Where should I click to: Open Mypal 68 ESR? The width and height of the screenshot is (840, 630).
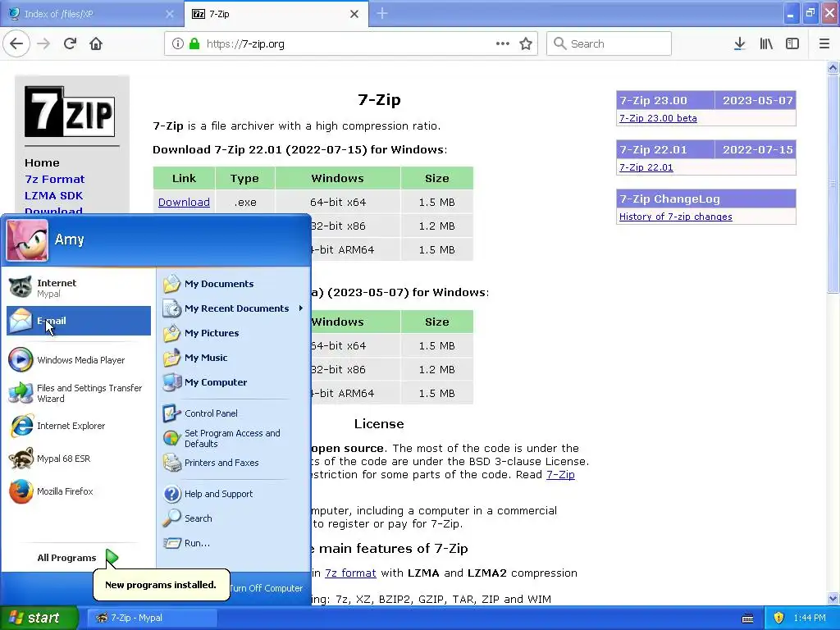79,459
